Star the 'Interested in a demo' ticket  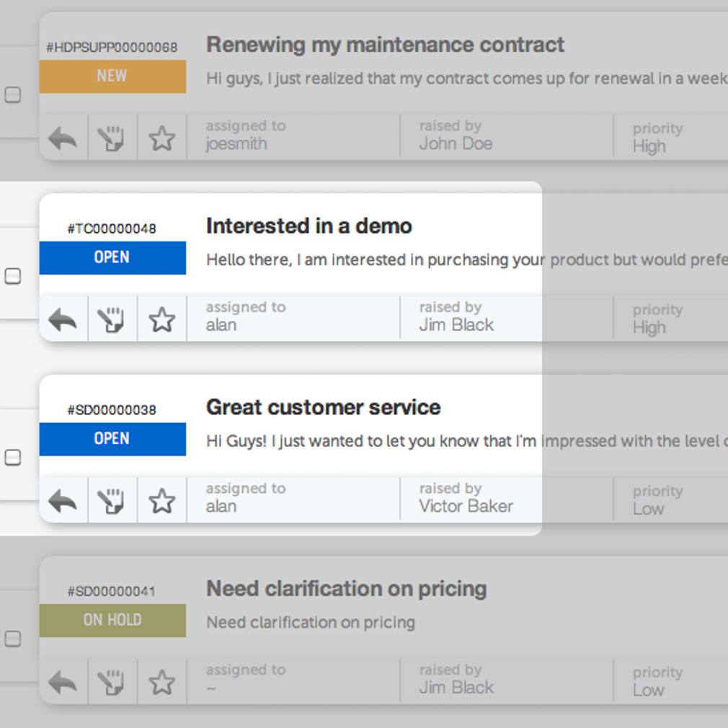click(x=161, y=319)
